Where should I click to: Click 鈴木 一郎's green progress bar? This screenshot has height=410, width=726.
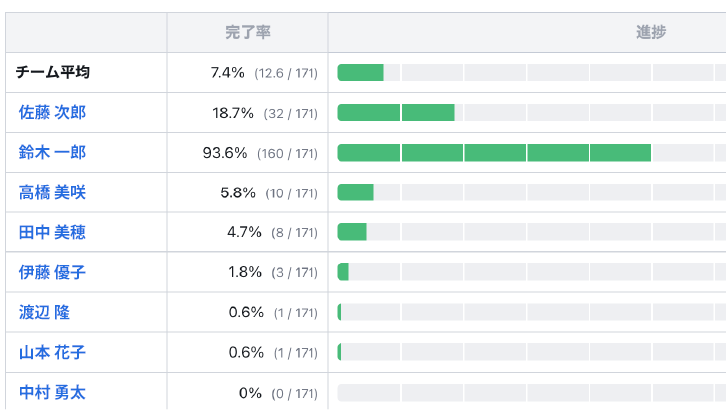[494, 153]
